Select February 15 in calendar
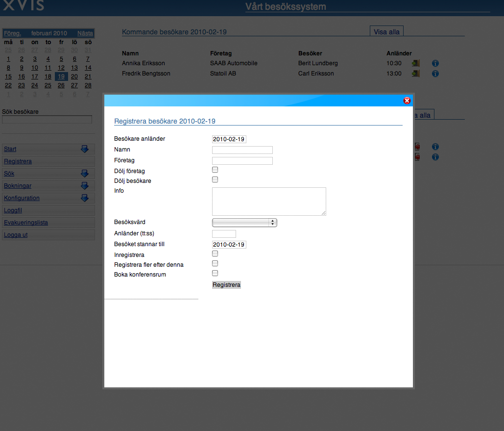Screen dimensions: 504x431 click(x=8, y=76)
